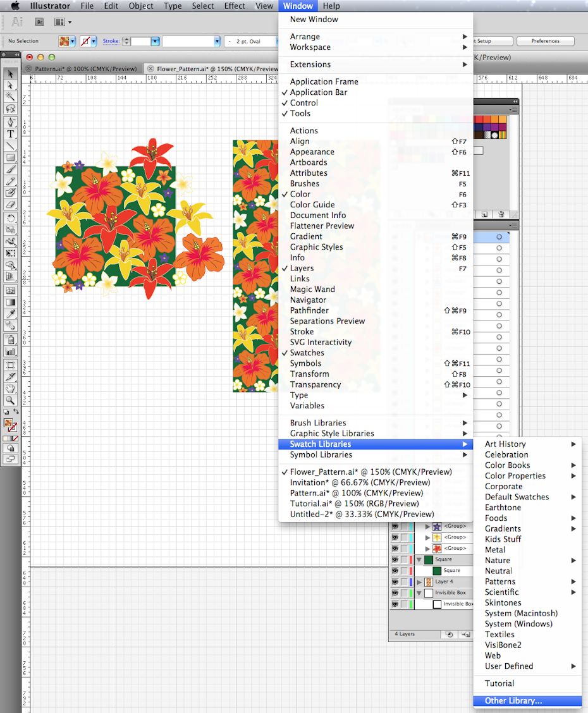Image resolution: width=588 pixels, height=713 pixels.
Task: Expand the Layer 4 disclosure triangle
Action: tap(419, 582)
